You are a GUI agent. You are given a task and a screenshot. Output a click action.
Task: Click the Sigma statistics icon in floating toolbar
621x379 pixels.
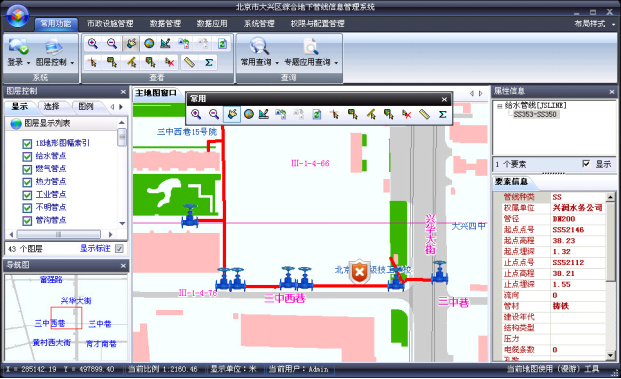click(442, 114)
